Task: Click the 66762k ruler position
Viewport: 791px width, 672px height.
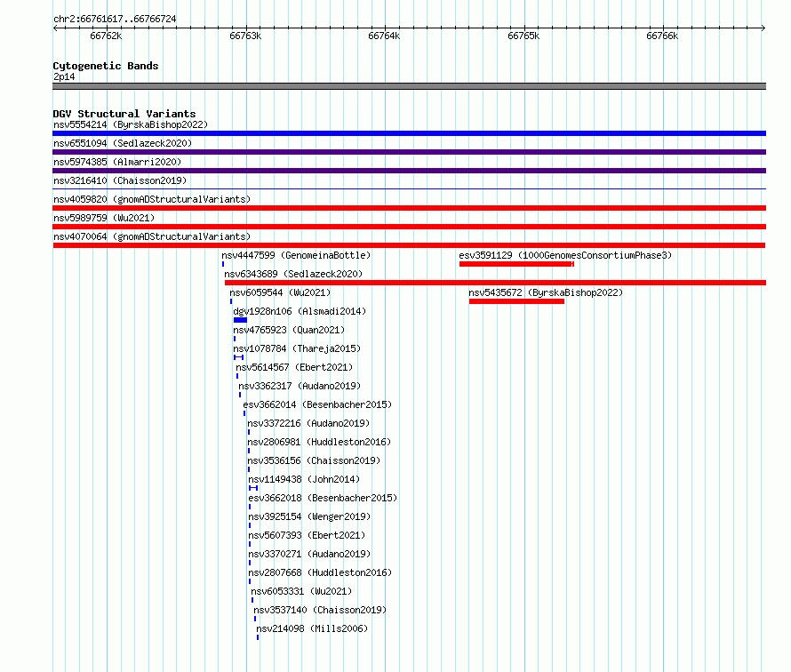Action: tap(106, 36)
